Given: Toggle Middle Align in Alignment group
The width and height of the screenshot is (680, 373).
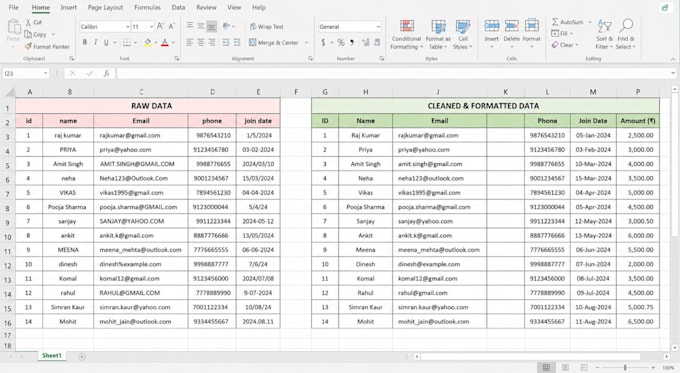Looking at the screenshot, I should click(x=201, y=26).
